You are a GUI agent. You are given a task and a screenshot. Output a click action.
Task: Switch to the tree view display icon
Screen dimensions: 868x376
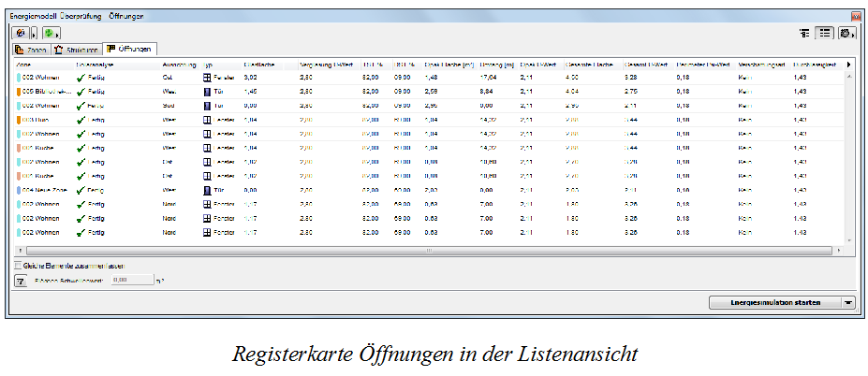point(804,34)
